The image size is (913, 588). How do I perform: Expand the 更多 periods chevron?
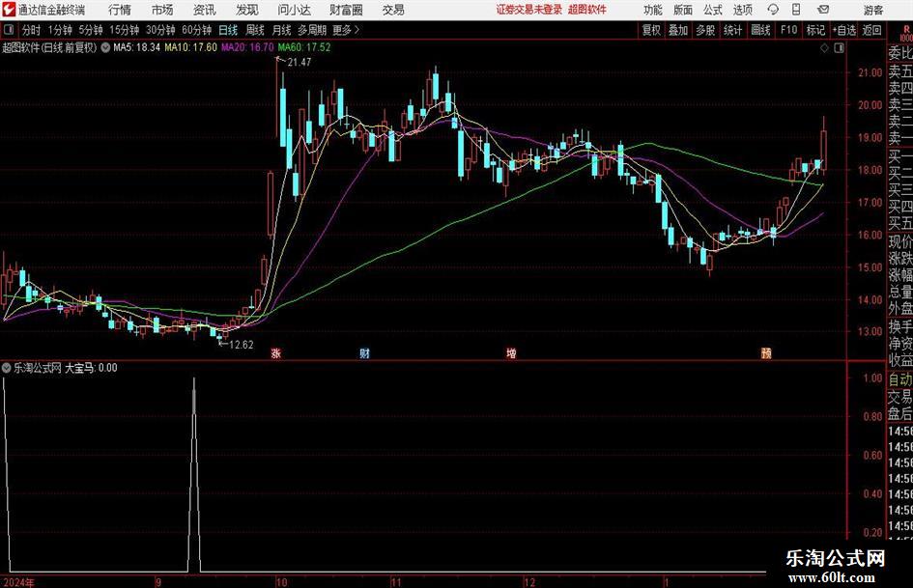point(347,30)
